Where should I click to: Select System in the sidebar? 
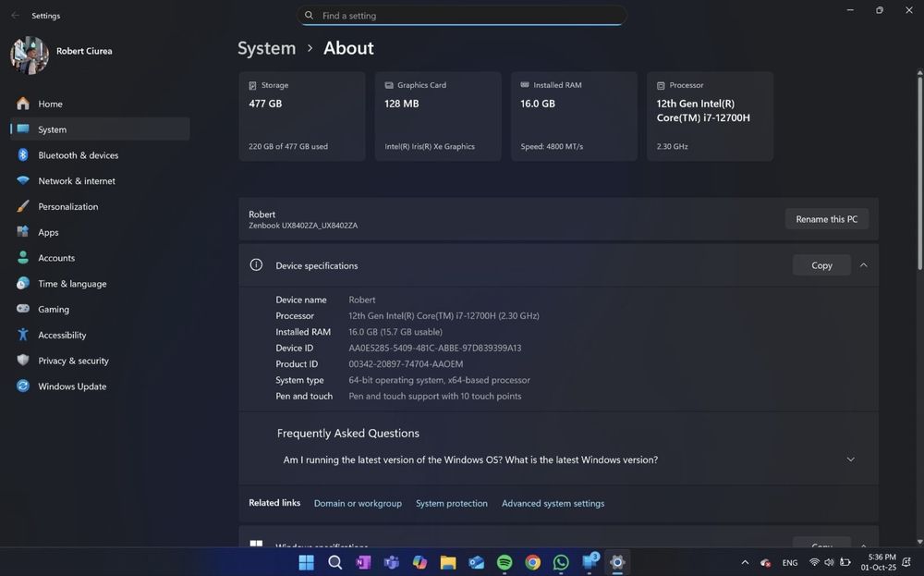[x=100, y=129]
